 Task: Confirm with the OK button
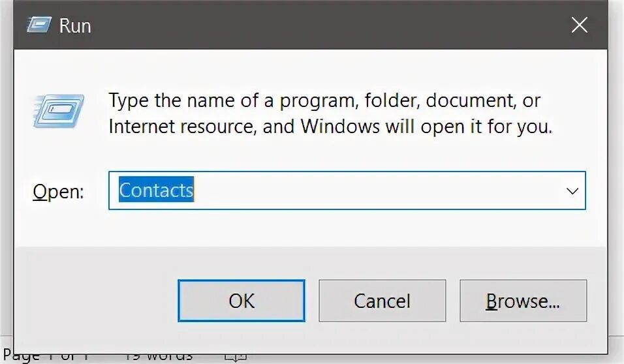tap(241, 301)
